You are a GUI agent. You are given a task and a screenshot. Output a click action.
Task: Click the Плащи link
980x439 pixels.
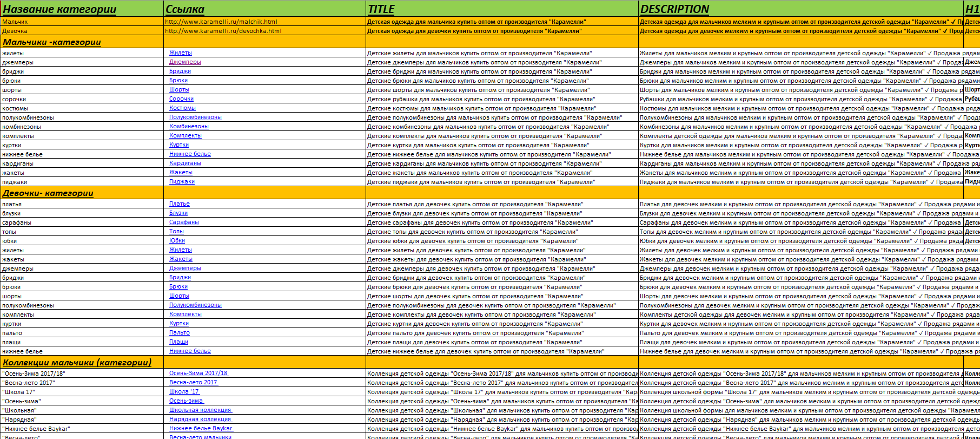pos(178,342)
